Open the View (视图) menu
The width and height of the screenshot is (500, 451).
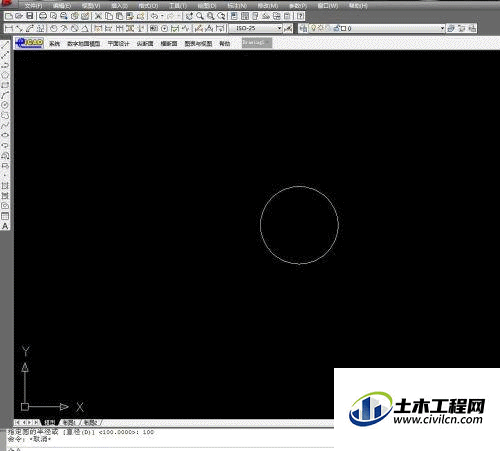(x=91, y=5)
